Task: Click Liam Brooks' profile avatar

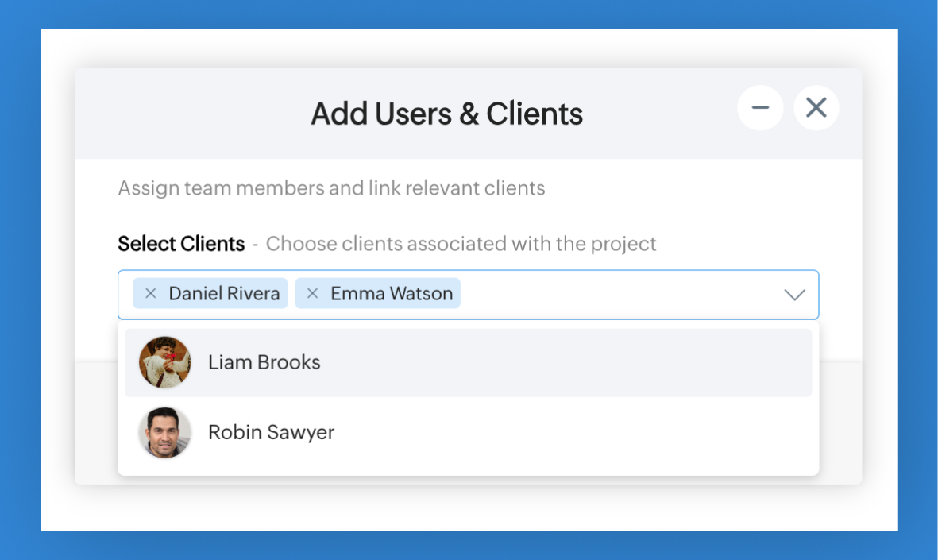Action: pos(165,362)
